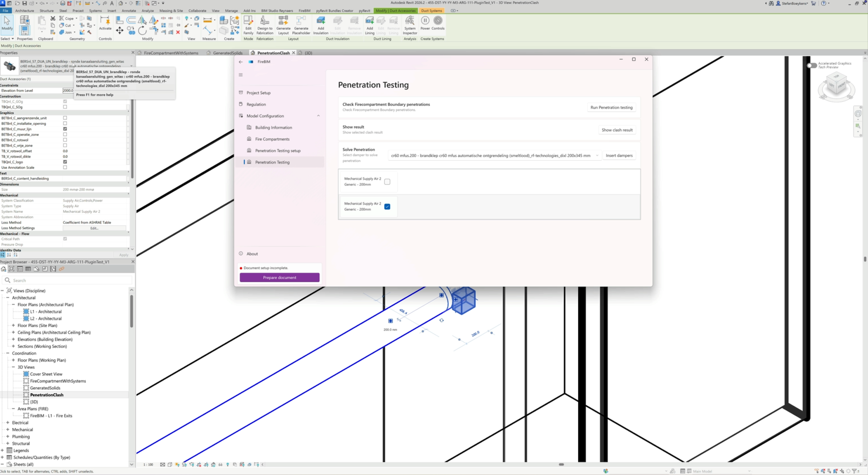868x475 pixels.
Task: Uncheck the second Mechanical Supply Air 2 checkbox
Action: tap(387, 207)
